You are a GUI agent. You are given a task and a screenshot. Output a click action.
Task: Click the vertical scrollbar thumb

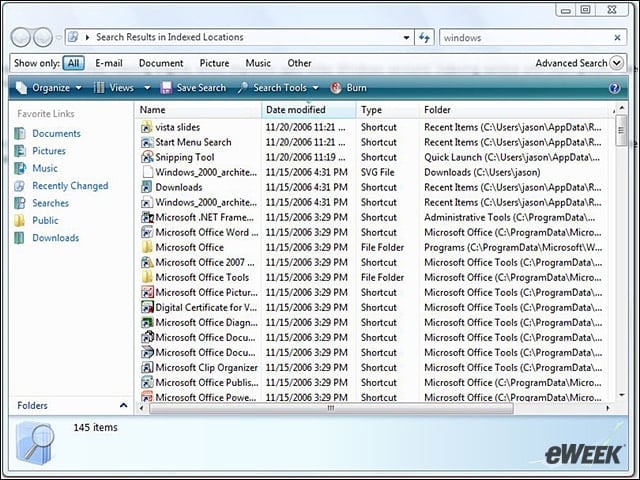click(621, 131)
